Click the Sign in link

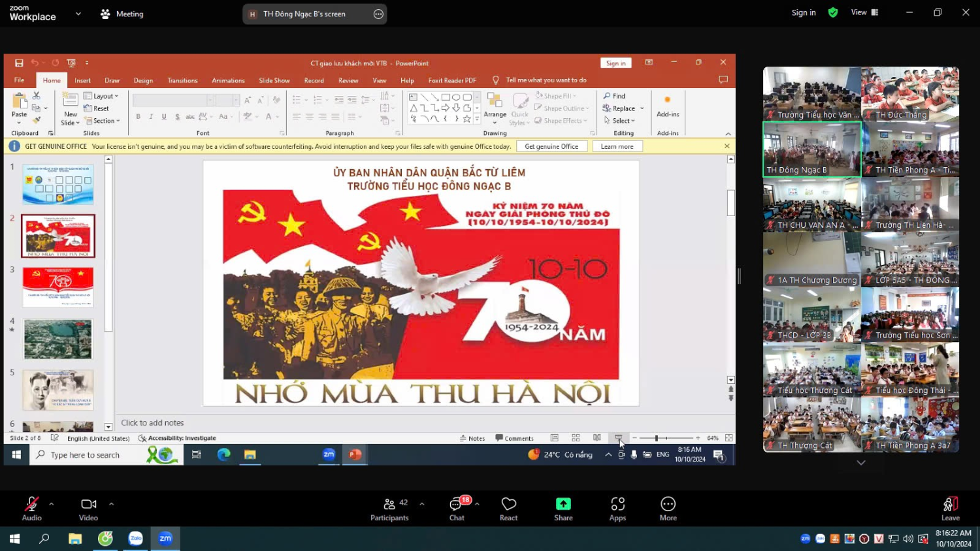coord(804,12)
